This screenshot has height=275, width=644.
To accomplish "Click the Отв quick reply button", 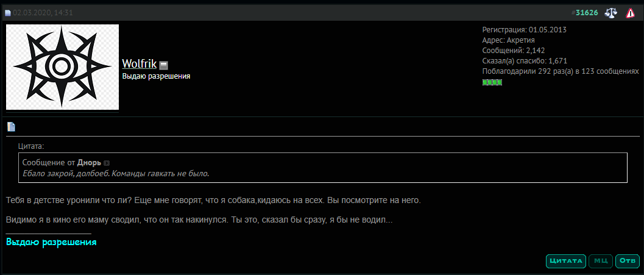I will click(x=628, y=261).
